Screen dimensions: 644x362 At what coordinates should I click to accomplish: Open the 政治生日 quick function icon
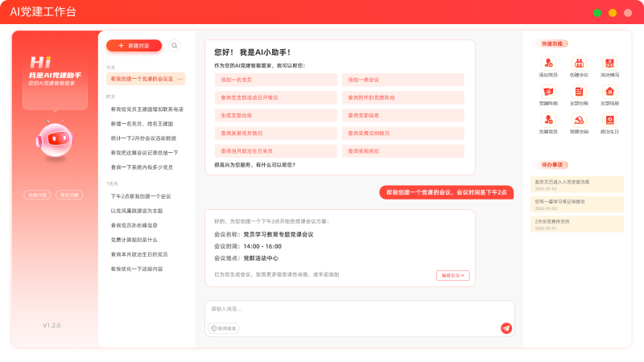(609, 120)
